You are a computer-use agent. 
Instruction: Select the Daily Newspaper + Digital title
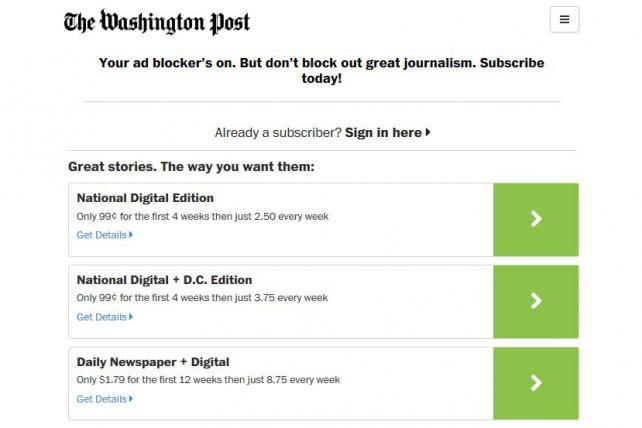[x=153, y=362]
